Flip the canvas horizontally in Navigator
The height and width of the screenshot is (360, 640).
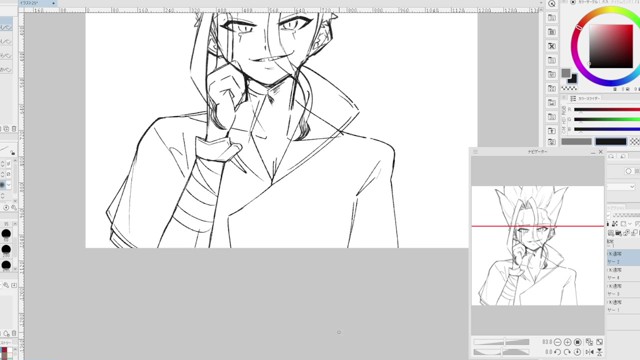[589, 352]
